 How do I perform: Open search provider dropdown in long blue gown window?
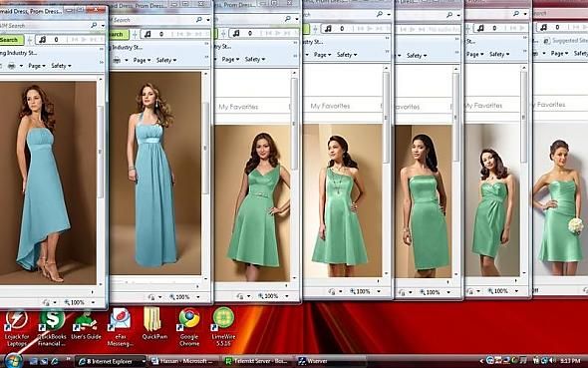tap(208, 20)
